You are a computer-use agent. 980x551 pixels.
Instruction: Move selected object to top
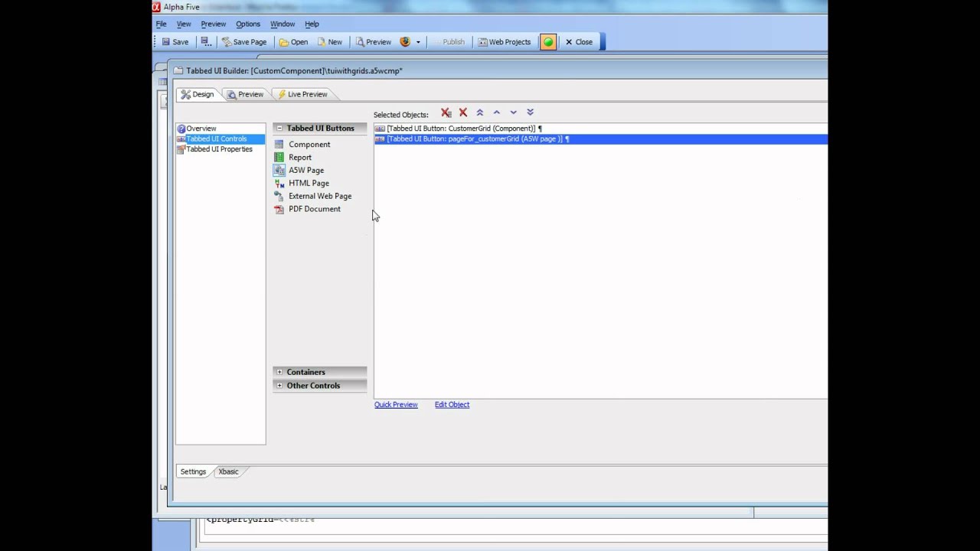click(x=480, y=113)
